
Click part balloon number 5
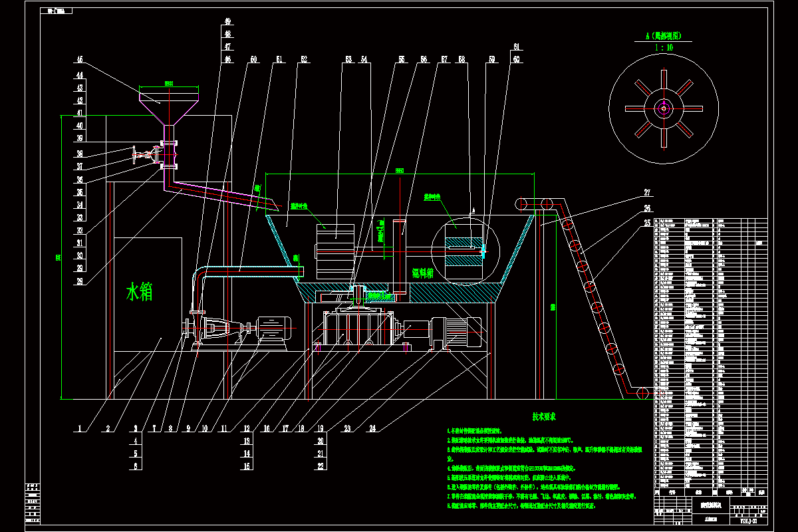136,454
